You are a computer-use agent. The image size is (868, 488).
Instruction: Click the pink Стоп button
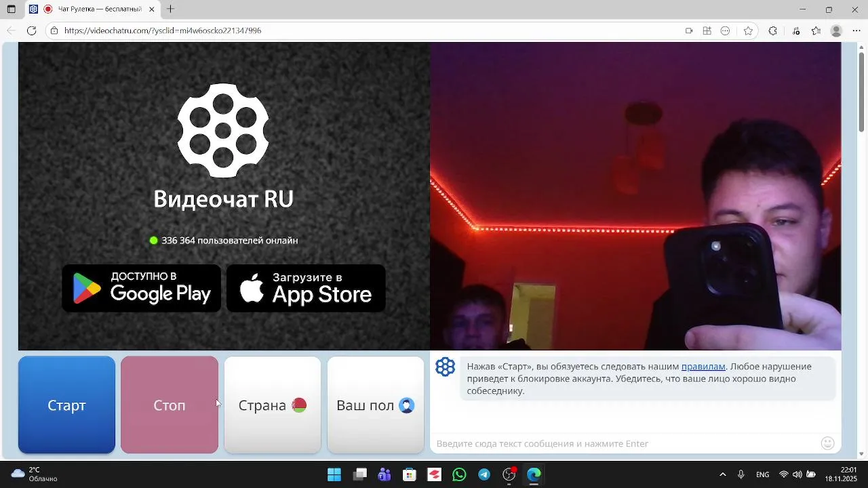click(170, 405)
